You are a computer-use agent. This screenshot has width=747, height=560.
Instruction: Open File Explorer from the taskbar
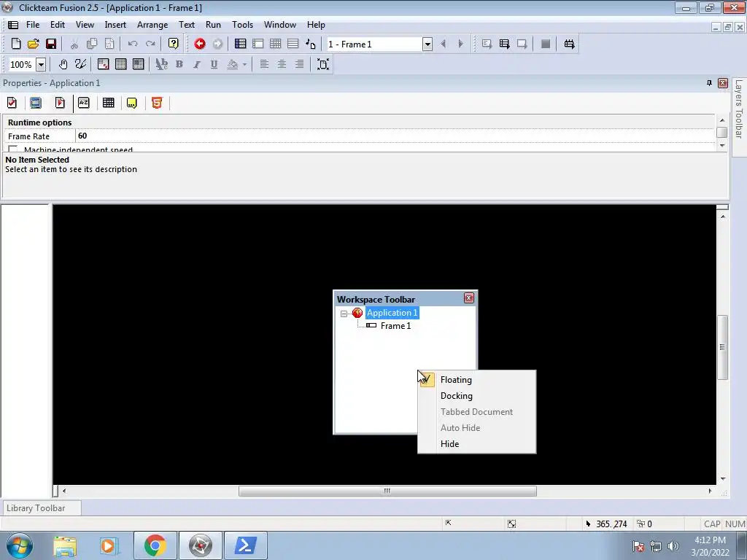pos(65,545)
